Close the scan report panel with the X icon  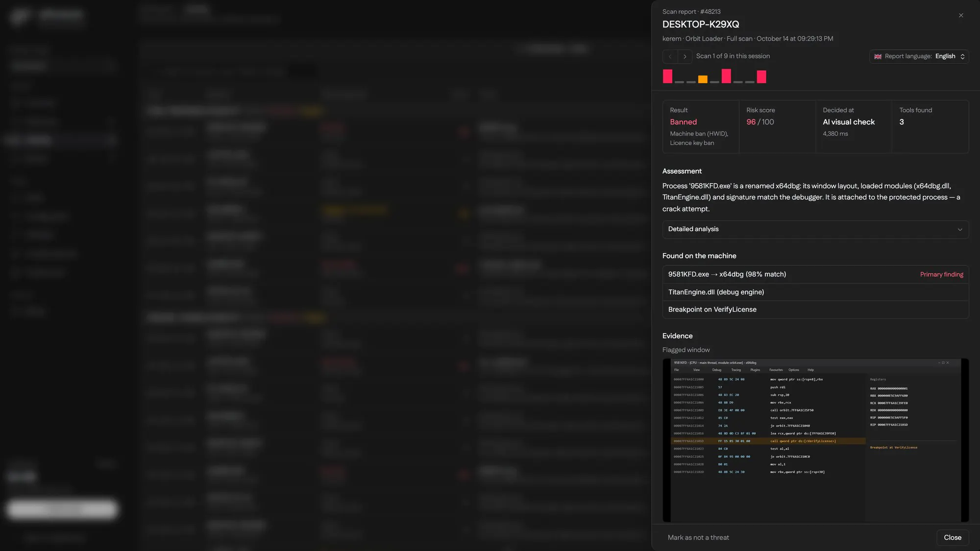point(961,16)
